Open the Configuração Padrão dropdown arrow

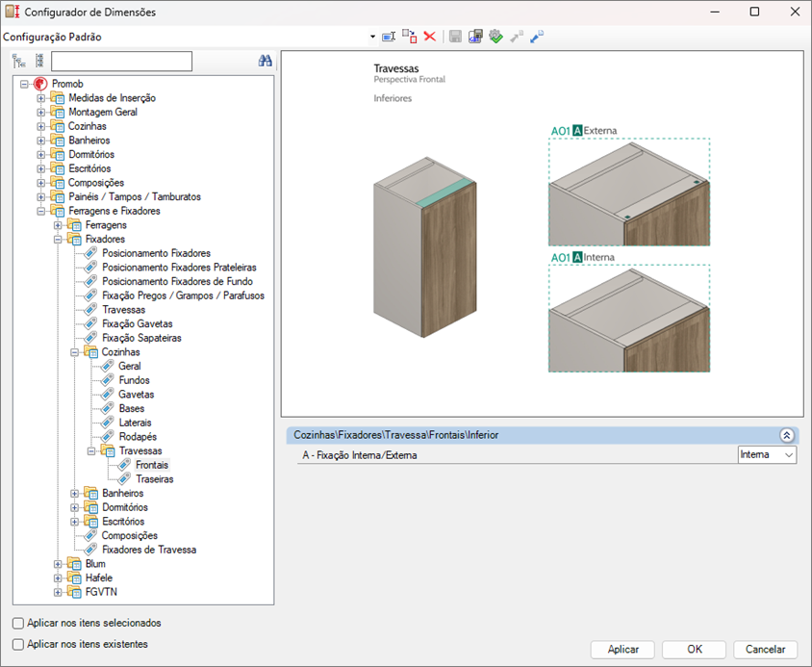pyautogui.click(x=372, y=38)
